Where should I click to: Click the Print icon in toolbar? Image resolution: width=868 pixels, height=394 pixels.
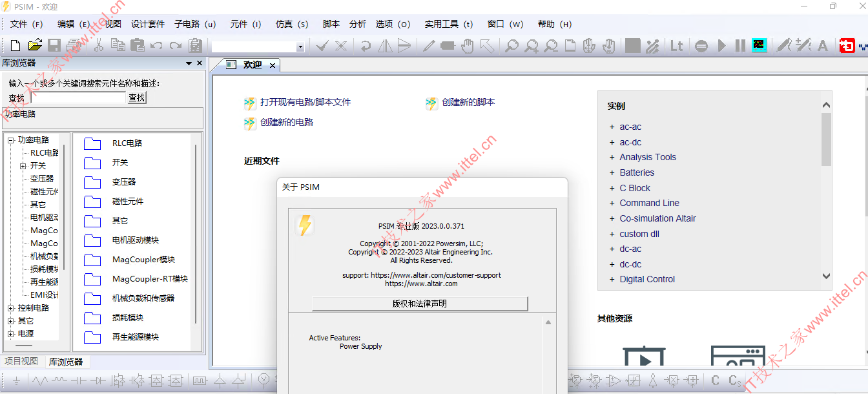tap(74, 45)
